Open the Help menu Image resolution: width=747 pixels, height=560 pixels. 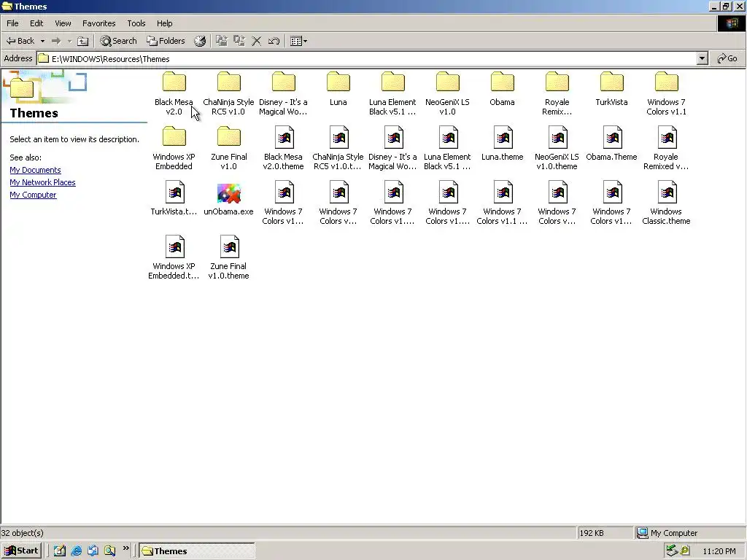(164, 23)
